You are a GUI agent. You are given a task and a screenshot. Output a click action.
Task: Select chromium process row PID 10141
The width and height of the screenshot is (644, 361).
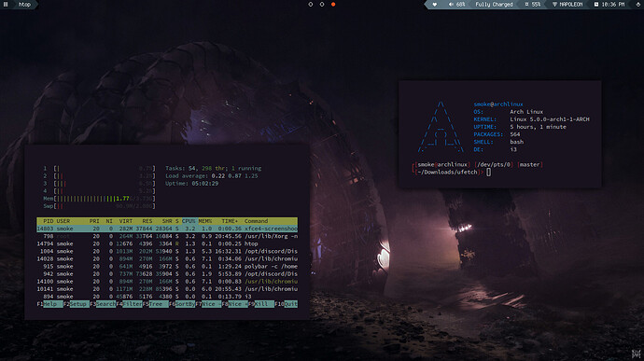(x=167, y=289)
